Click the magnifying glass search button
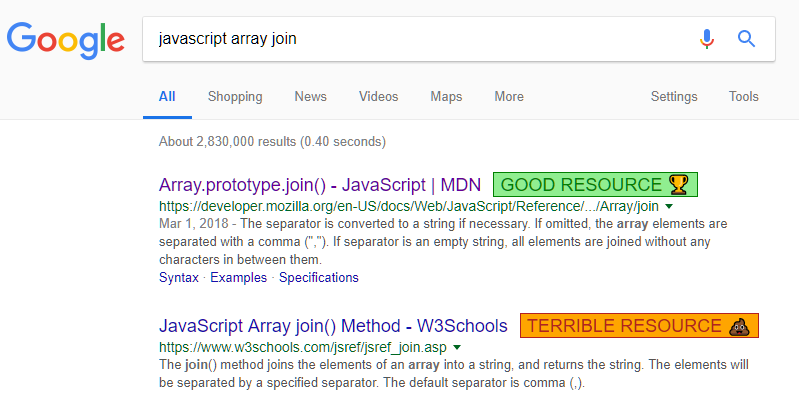Image resolution: width=799 pixels, height=404 pixels. tap(746, 39)
